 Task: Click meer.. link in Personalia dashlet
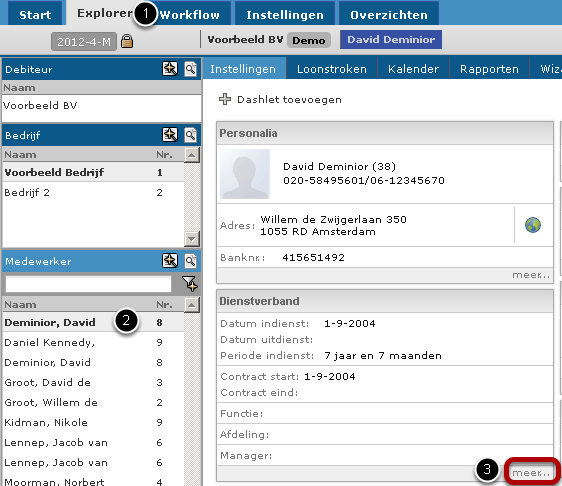pos(530,275)
